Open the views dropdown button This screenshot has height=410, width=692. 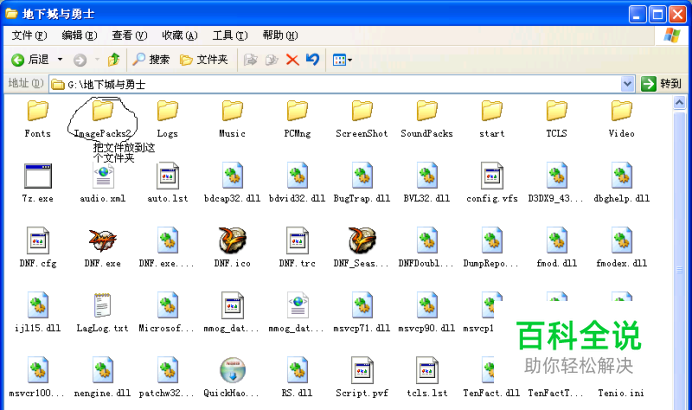(x=342, y=60)
